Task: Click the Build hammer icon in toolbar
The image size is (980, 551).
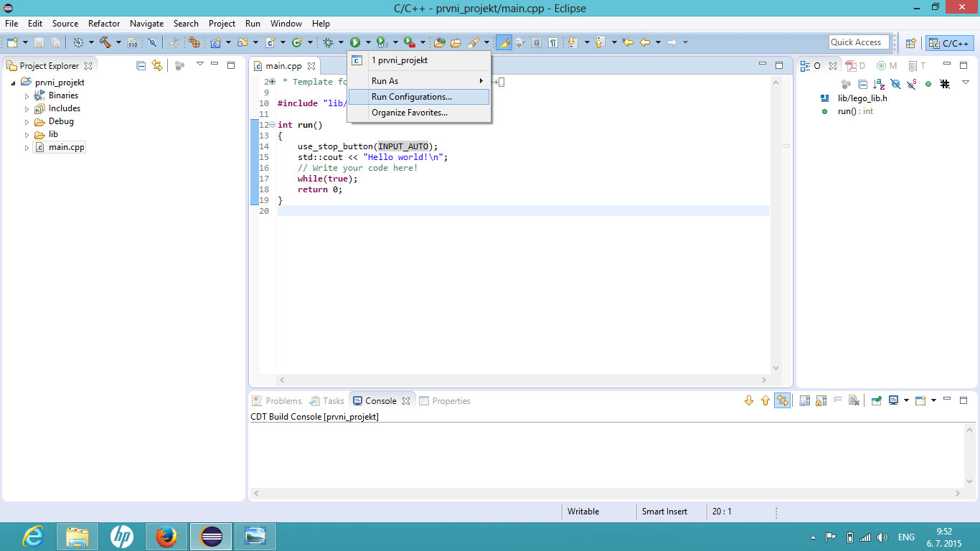Action: coord(105,43)
